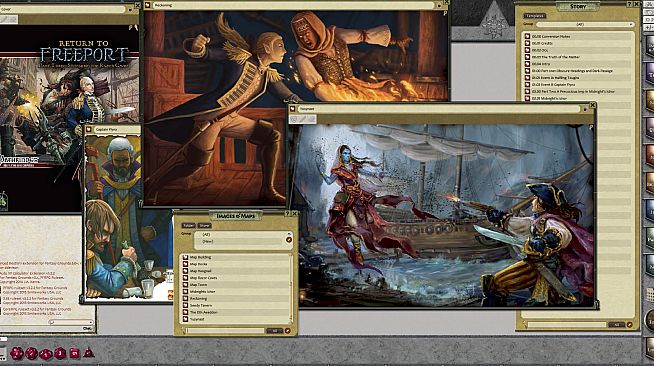Close the Tsunami image window
Viewport: 654px width, 366px height.
(592, 105)
